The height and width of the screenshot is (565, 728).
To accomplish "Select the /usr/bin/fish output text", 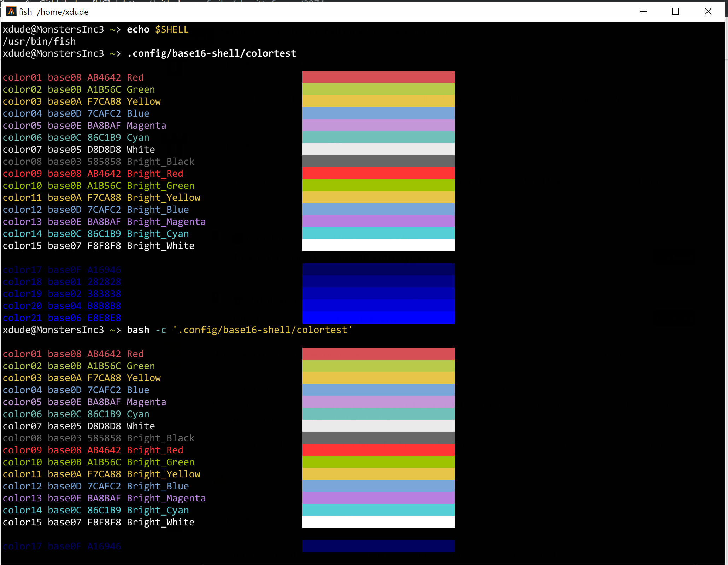I will 39,41.
